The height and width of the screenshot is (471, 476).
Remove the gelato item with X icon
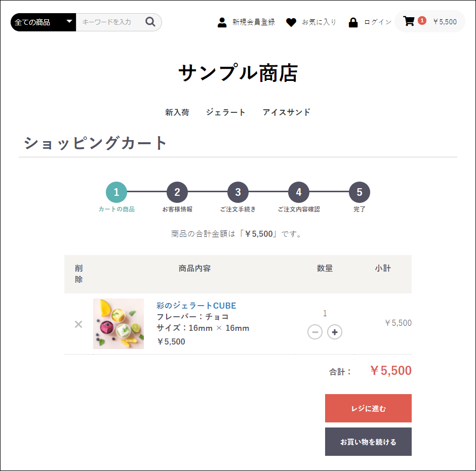(78, 324)
